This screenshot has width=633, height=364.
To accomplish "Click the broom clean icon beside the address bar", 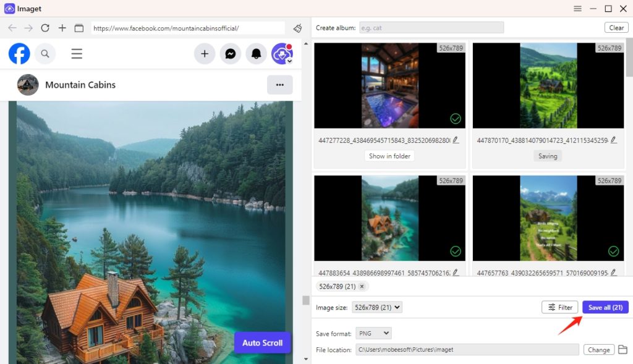I will coord(297,28).
